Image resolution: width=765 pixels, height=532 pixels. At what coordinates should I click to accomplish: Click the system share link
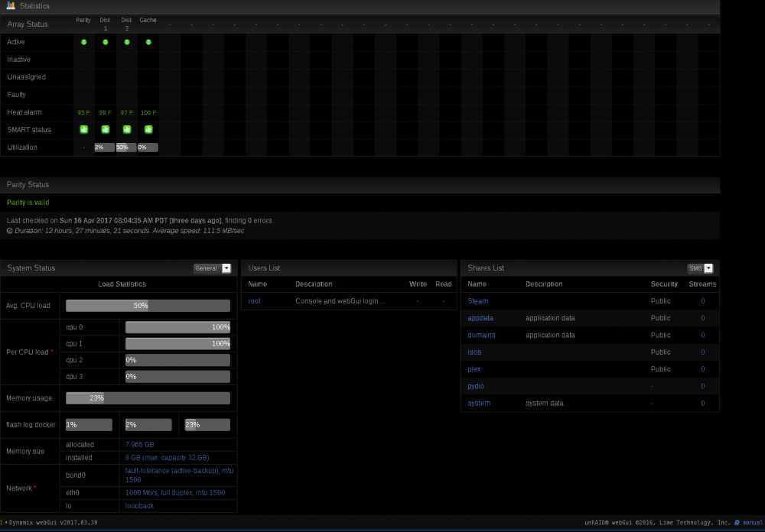click(x=479, y=404)
